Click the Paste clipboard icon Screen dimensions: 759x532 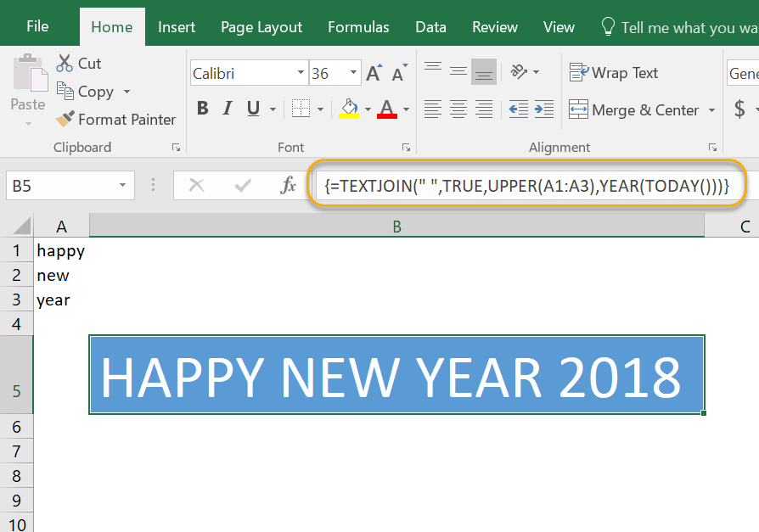pos(30,74)
